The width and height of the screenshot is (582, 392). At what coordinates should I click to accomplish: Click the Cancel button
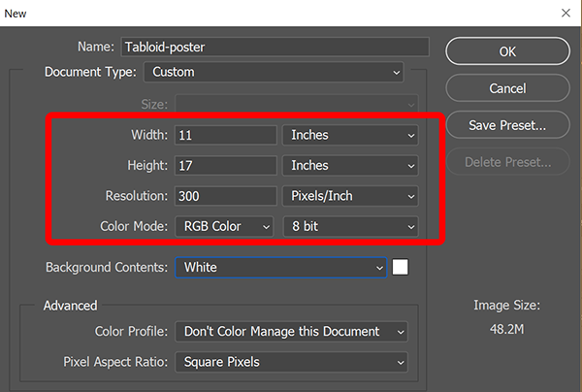(x=507, y=88)
